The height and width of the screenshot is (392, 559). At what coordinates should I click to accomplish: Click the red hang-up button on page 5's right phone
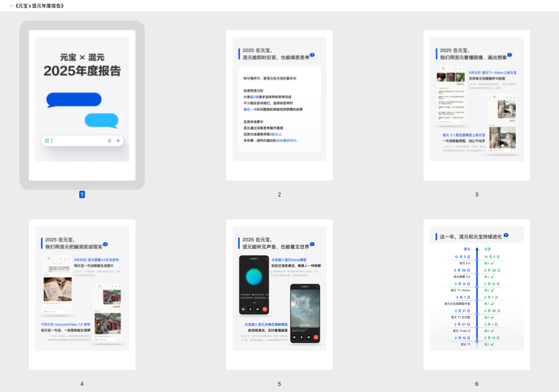pyautogui.click(x=316, y=337)
